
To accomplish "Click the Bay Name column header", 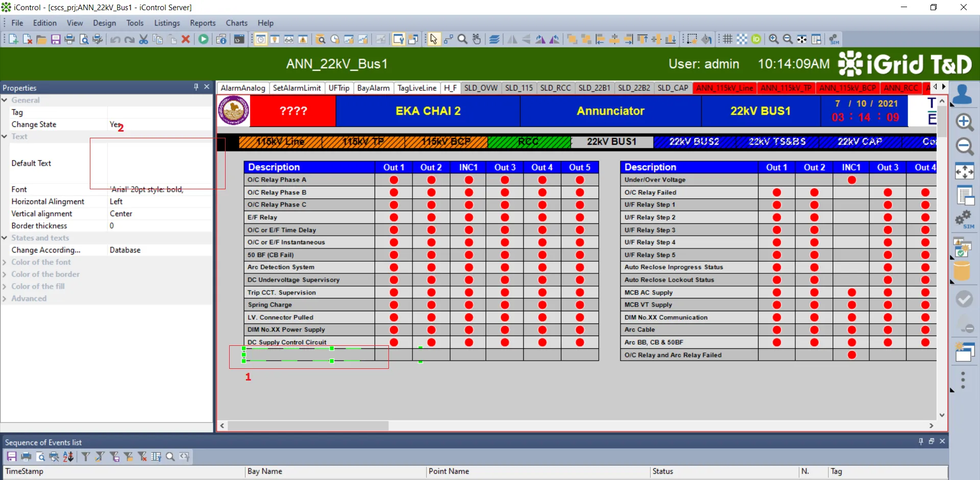I will (x=335, y=471).
